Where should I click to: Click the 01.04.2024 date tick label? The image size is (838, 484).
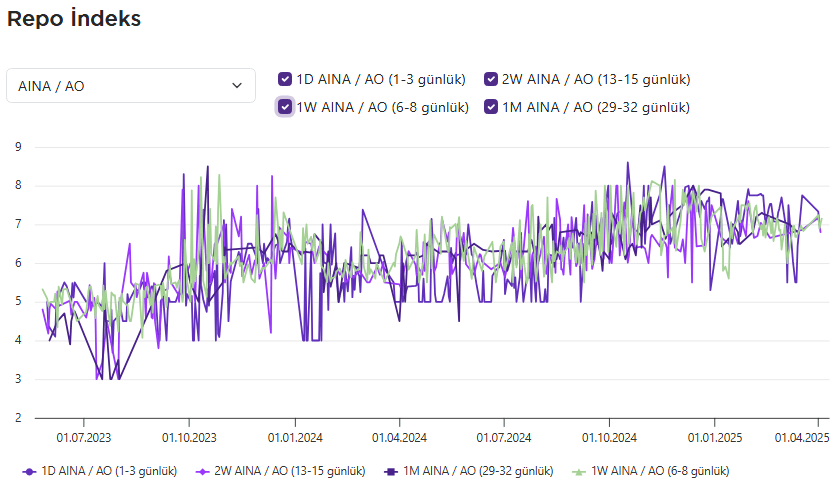tap(399, 437)
